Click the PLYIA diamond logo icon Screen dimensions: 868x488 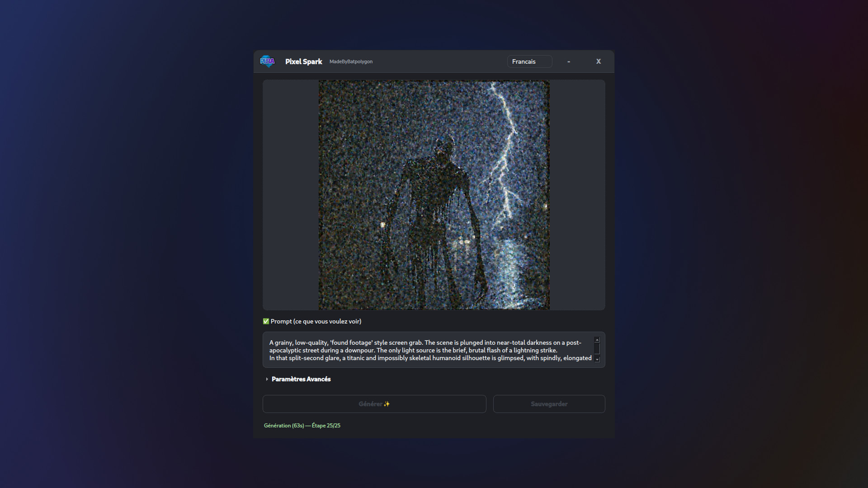[267, 61]
